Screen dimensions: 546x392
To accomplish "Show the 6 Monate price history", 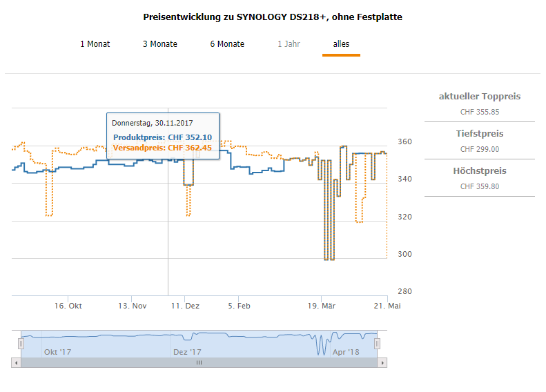I will point(227,44).
